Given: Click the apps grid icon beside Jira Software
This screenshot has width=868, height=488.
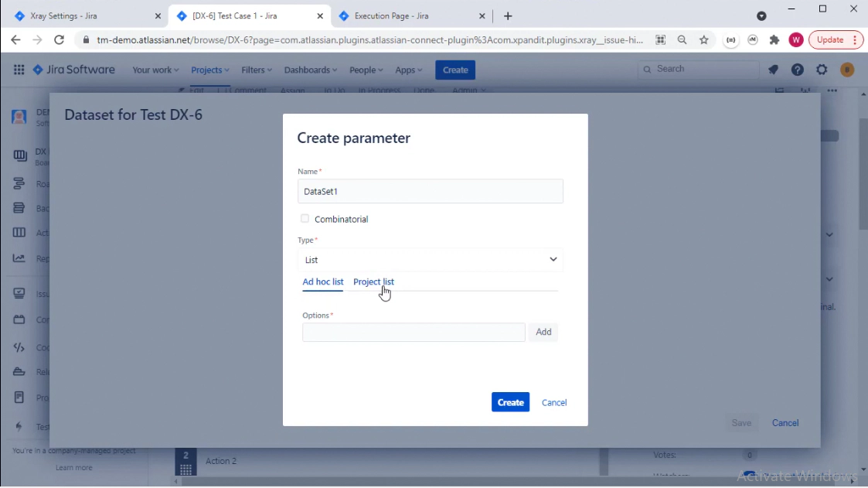Looking at the screenshot, I should [18, 70].
